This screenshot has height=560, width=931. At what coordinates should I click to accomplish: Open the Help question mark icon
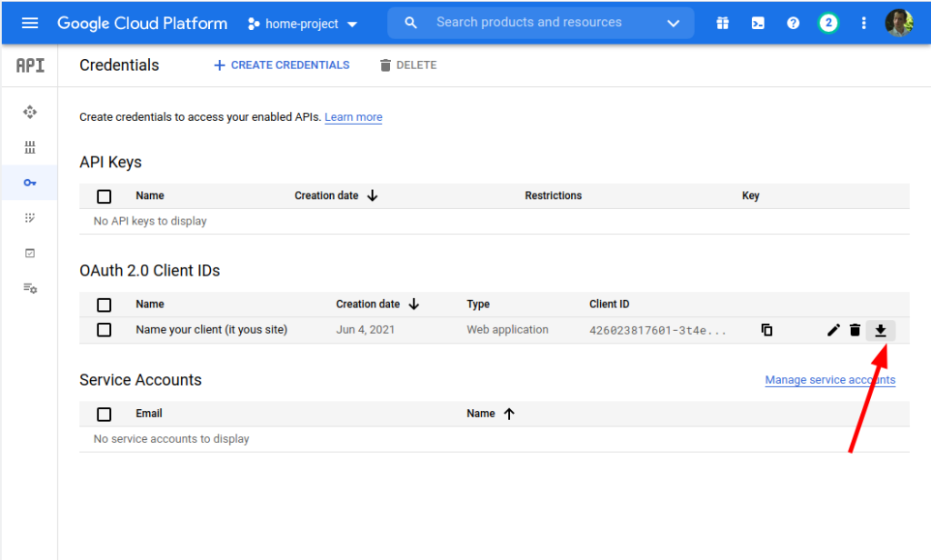(793, 23)
